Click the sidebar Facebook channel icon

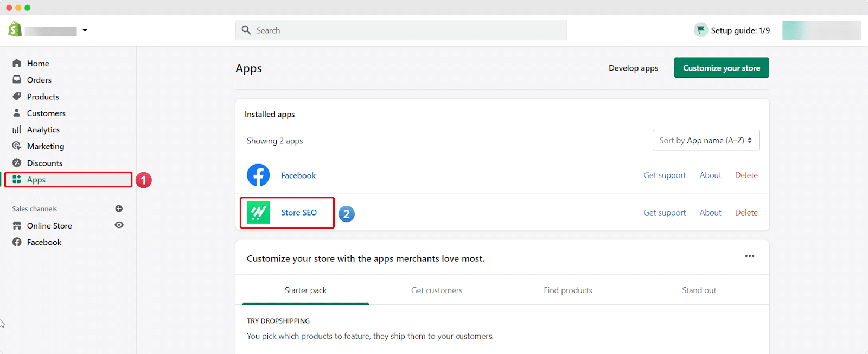click(17, 242)
